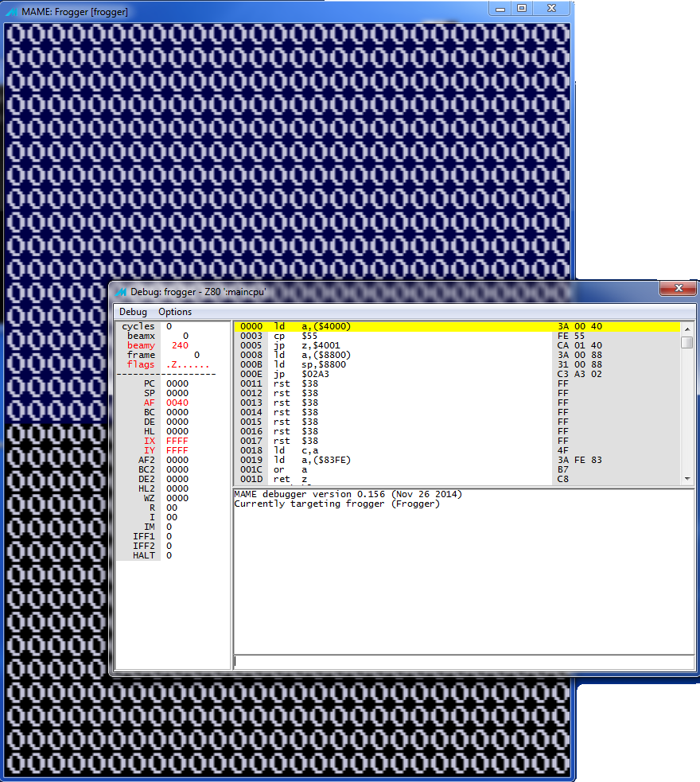Click the 'MAME: Frogger [frogger]' window title

(x=75, y=12)
